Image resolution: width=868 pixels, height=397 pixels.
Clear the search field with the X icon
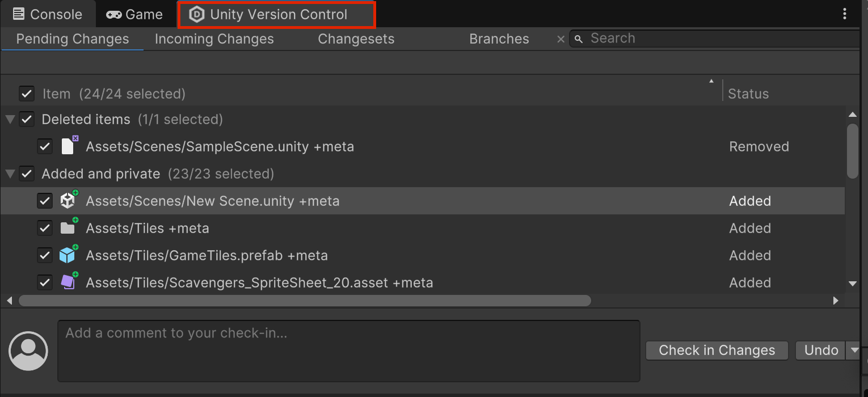coord(561,39)
